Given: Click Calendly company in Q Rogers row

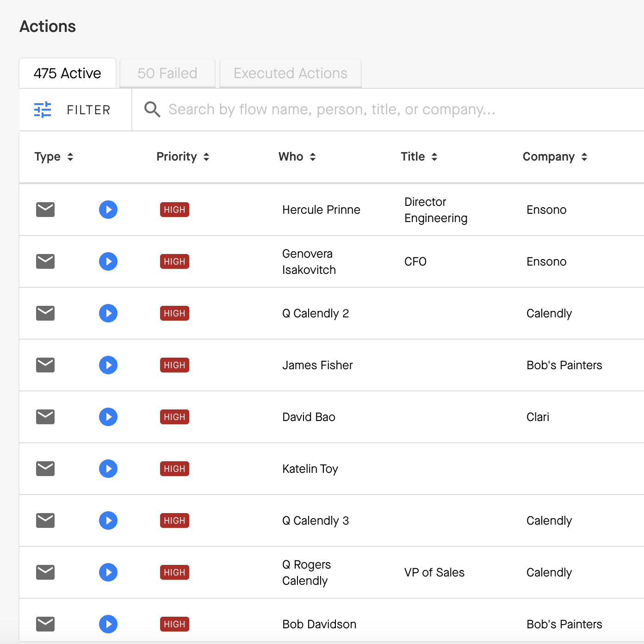Looking at the screenshot, I should (549, 572).
